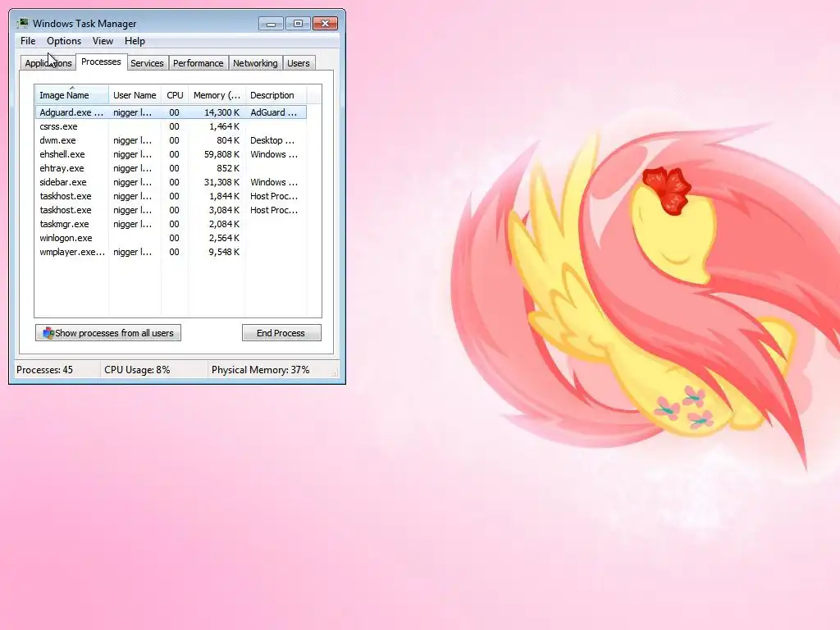Screen dimensions: 840x630
Task: Select the ehshell.exe process
Action: [x=171, y=154]
